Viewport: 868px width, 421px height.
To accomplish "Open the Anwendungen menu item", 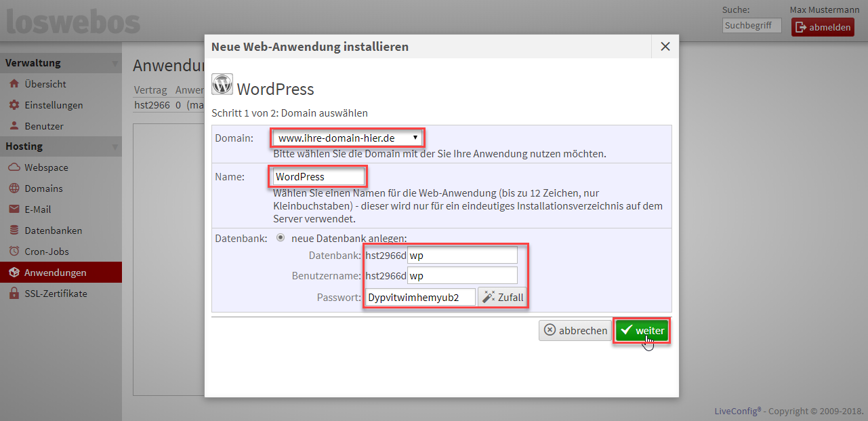I will 55,273.
